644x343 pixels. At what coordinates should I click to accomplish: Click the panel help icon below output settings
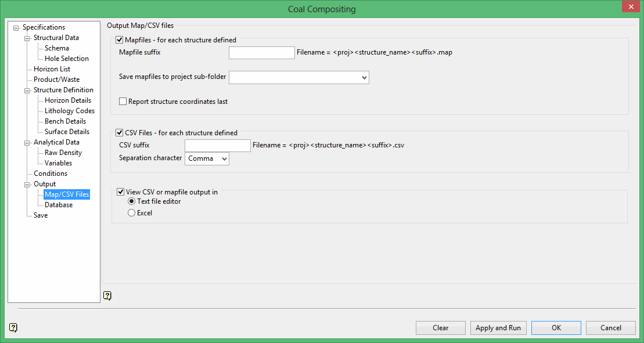click(x=107, y=295)
